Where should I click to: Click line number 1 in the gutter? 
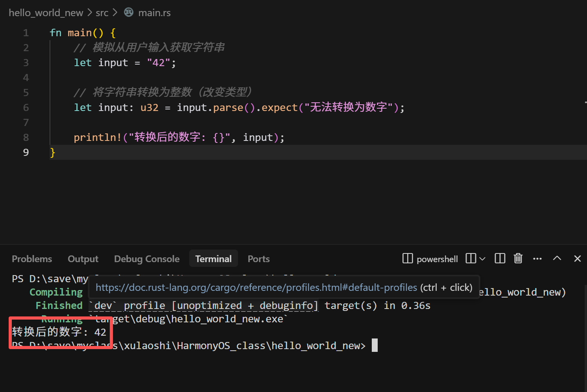26,33
